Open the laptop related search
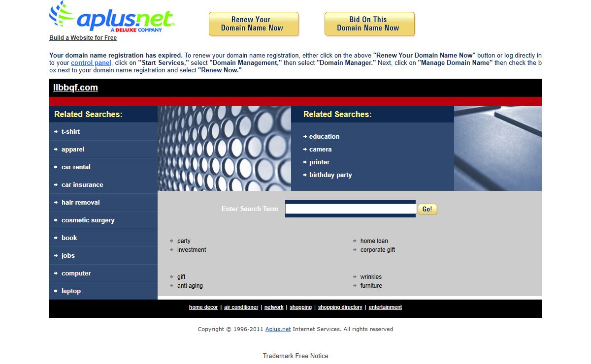This screenshot has width=591, height=364. 71,291
